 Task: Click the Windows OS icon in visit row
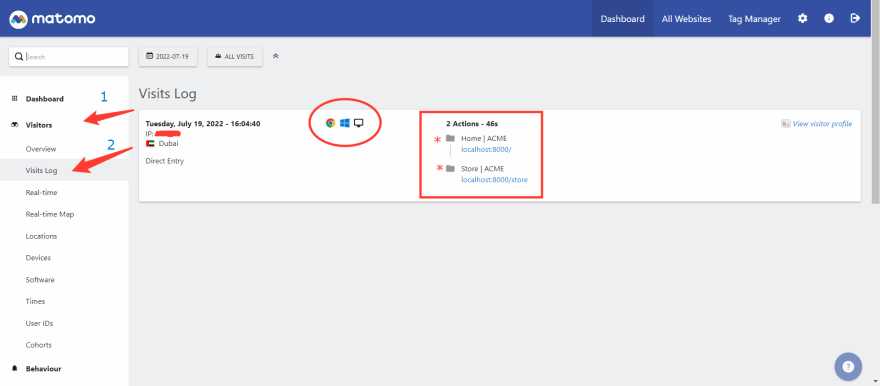[345, 123]
